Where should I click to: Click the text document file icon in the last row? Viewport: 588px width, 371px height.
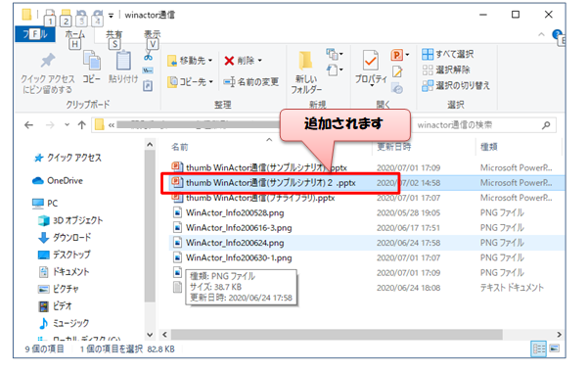177,288
